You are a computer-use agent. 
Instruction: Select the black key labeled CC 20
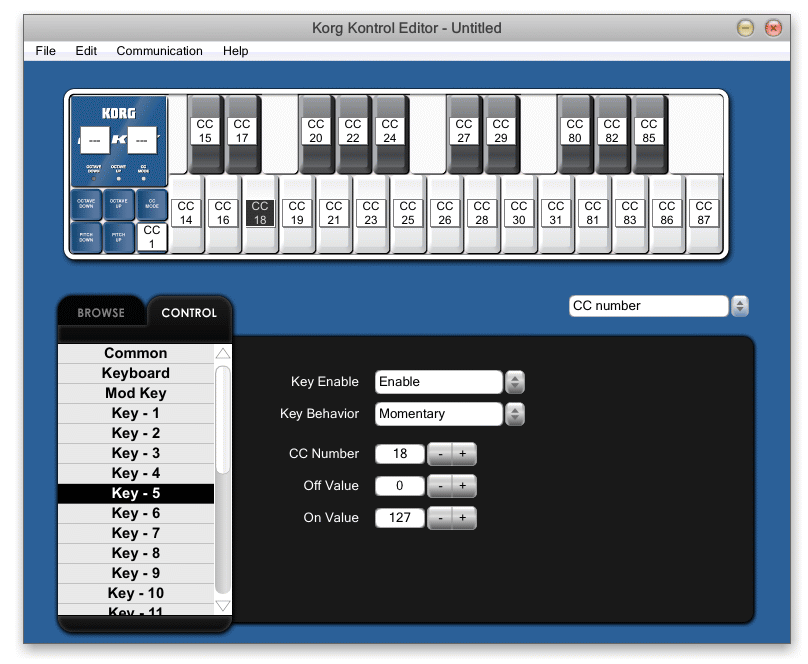pos(316,134)
